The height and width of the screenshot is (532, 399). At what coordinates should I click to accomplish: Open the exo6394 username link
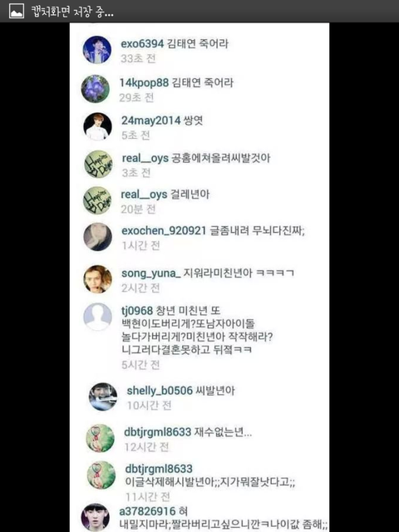(x=142, y=43)
